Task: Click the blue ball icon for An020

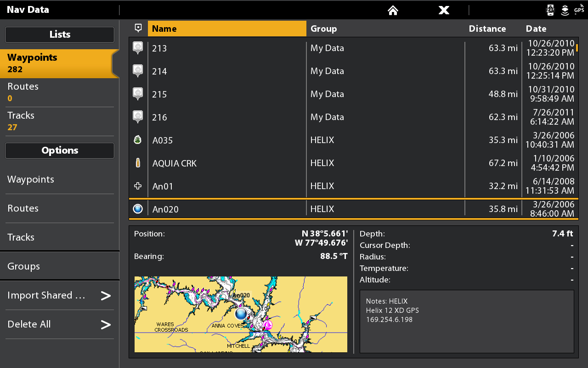Action: tap(138, 209)
